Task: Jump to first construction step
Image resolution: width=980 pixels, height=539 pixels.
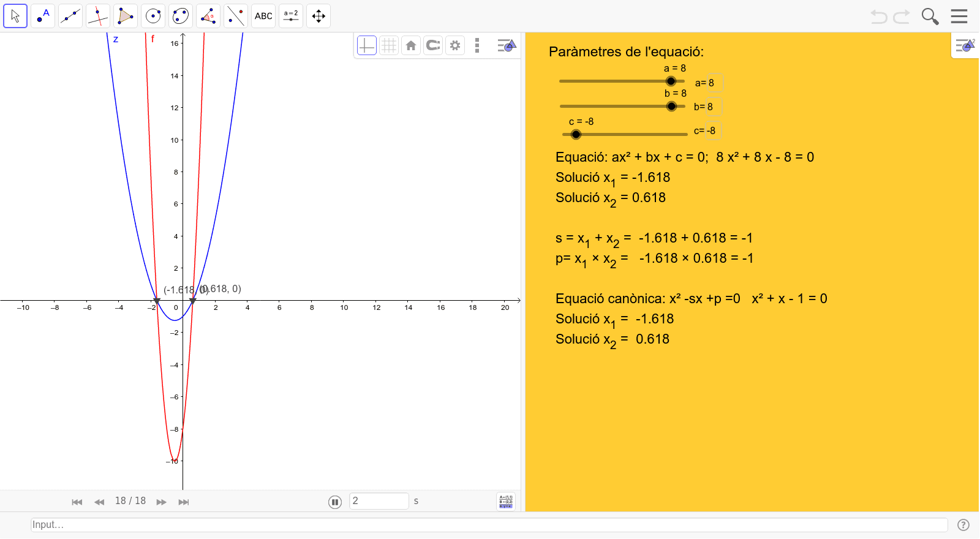Action: pyautogui.click(x=77, y=502)
